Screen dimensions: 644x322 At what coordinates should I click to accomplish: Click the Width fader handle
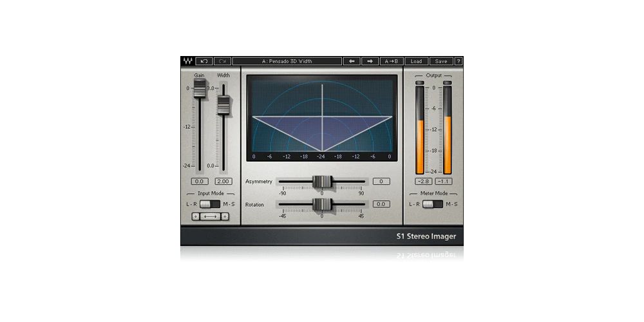pyautogui.click(x=223, y=105)
